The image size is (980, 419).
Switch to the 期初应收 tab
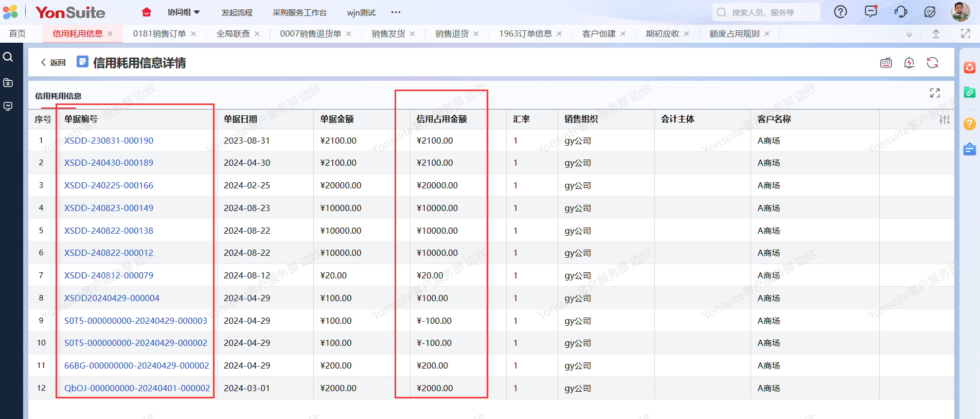tap(662, 34)
